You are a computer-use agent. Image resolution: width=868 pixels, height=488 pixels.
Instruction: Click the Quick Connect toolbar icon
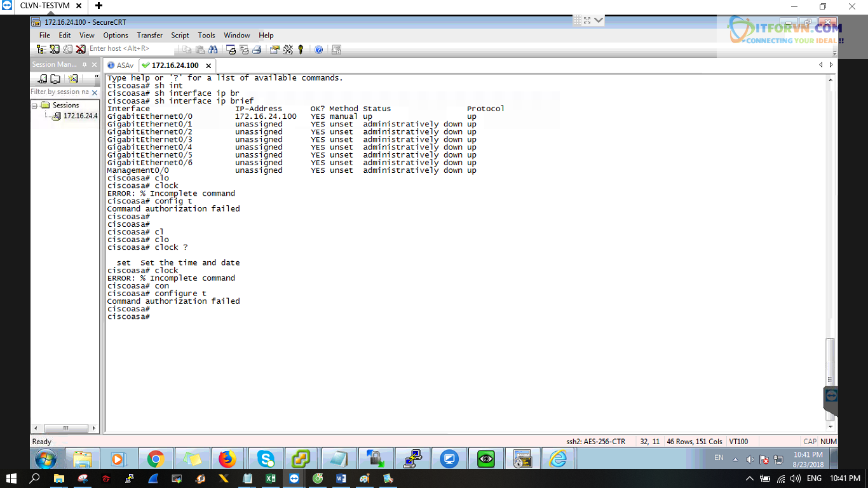[x=55, y=49]
